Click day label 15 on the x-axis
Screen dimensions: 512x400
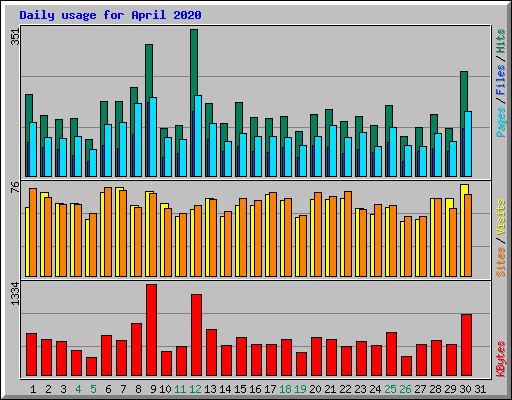pyautogui.click(x=240, y=389)
